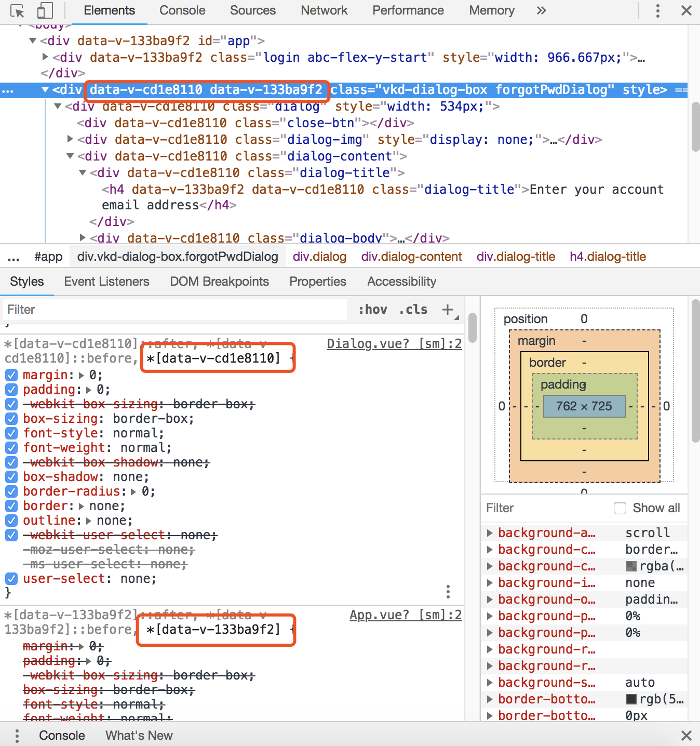Viewport: 700px width, 746px height.
Task: Click background-color rgba color swatch
Action: 631,566
